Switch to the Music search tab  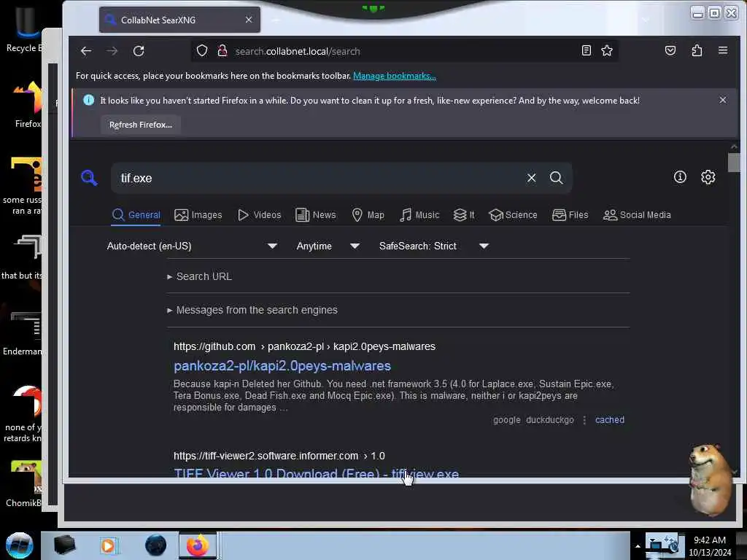419,215
